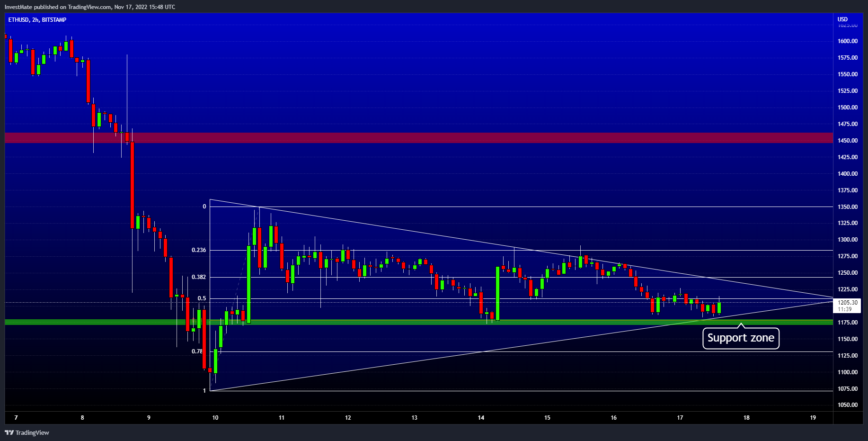Click the 1525.00 price axis label
Viewport: 868px width, 441px height.
[847, 91]
